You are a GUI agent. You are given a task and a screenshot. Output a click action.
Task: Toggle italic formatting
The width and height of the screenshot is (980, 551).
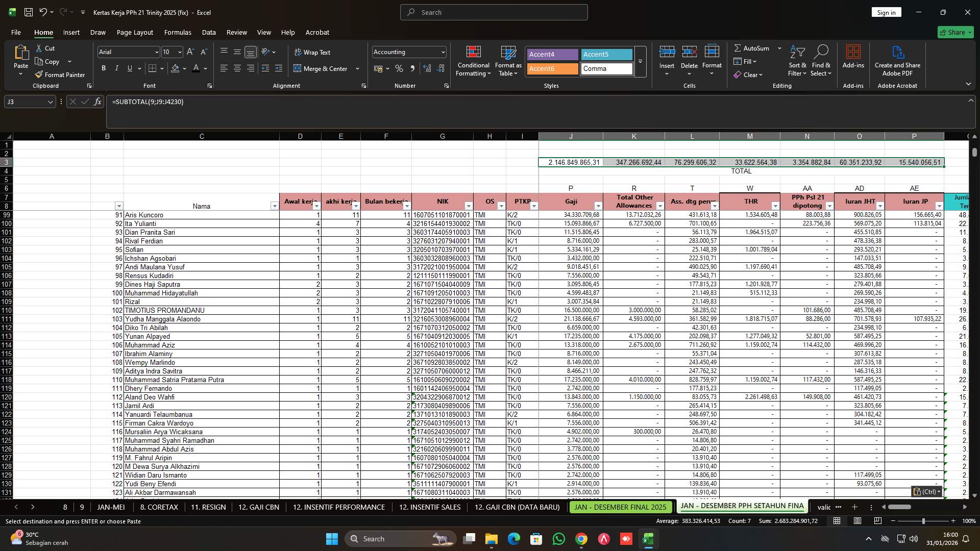point(116,68)
